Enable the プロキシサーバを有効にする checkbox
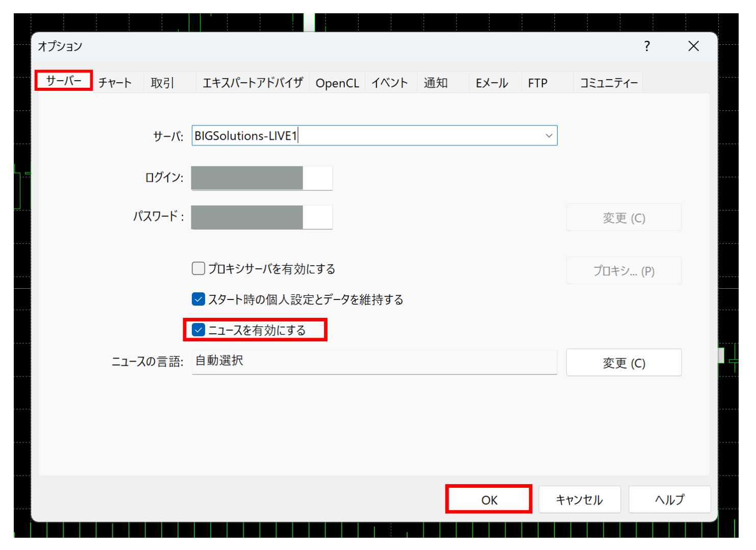 198,268
